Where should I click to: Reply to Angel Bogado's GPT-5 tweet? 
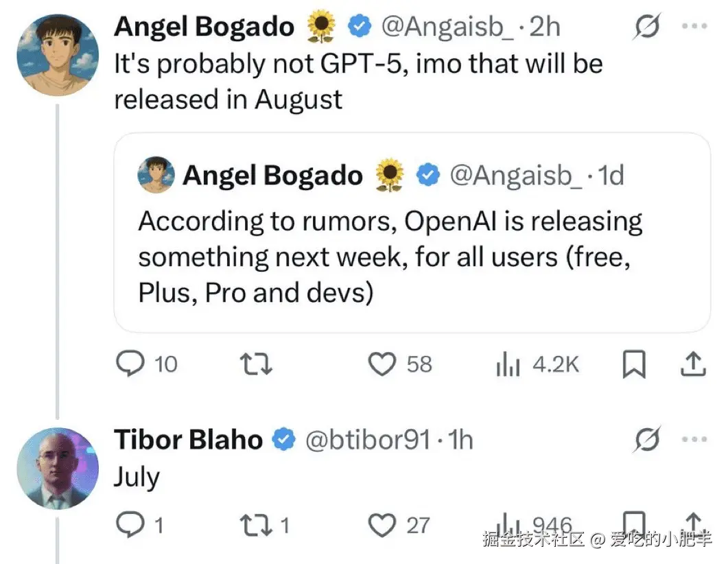pos(128,364)
